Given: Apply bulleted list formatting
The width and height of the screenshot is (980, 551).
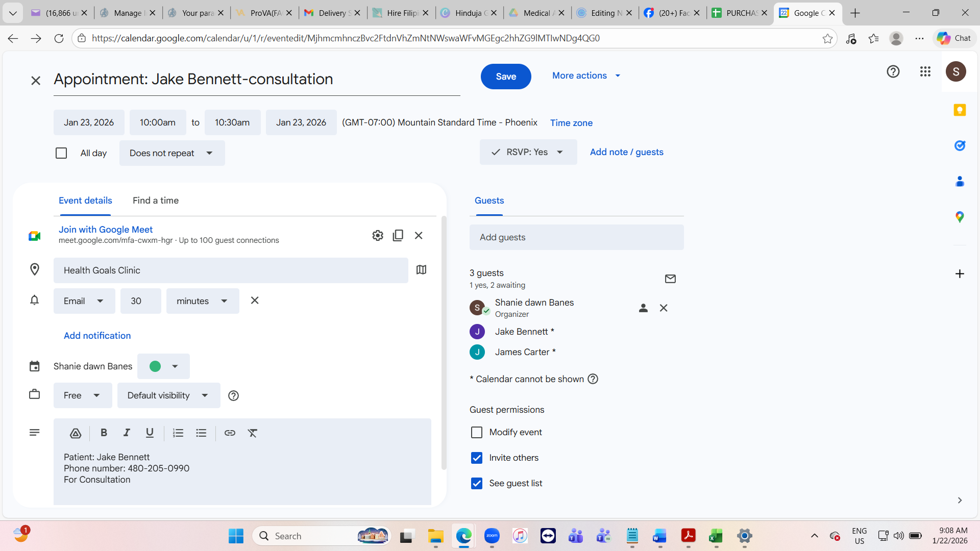Looking at the screenshot, I should click(x=201, y=433).
